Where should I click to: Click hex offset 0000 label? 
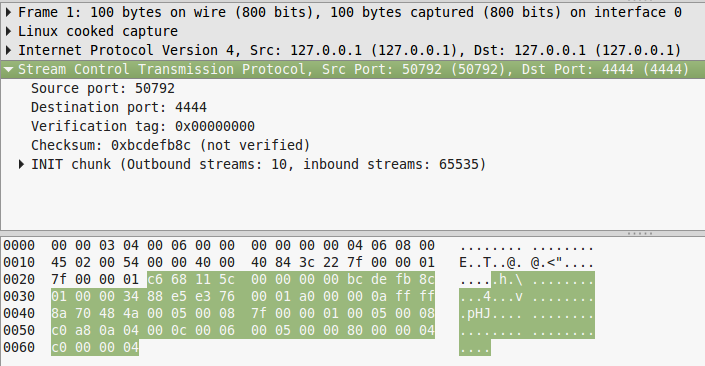pos(19,245)
